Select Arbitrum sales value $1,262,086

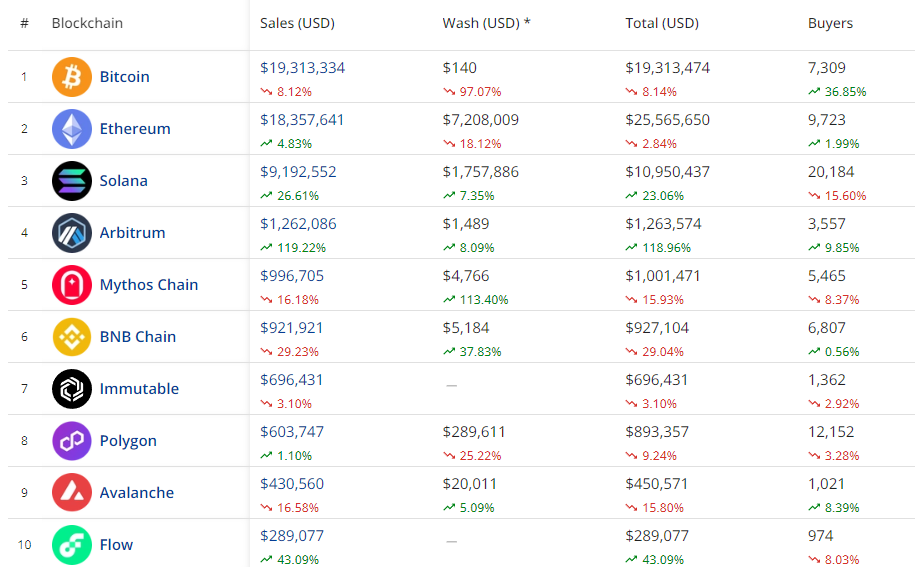click(x=298, y=224)
